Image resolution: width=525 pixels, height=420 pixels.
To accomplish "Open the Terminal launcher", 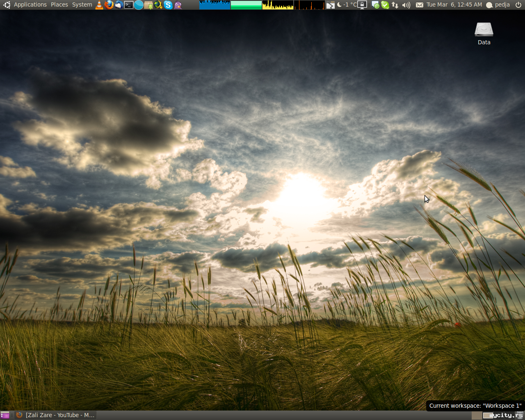I will [129, 5].
